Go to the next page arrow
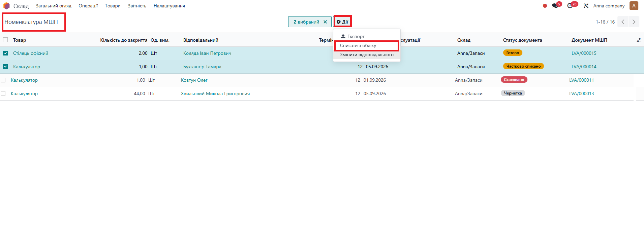 634,22
